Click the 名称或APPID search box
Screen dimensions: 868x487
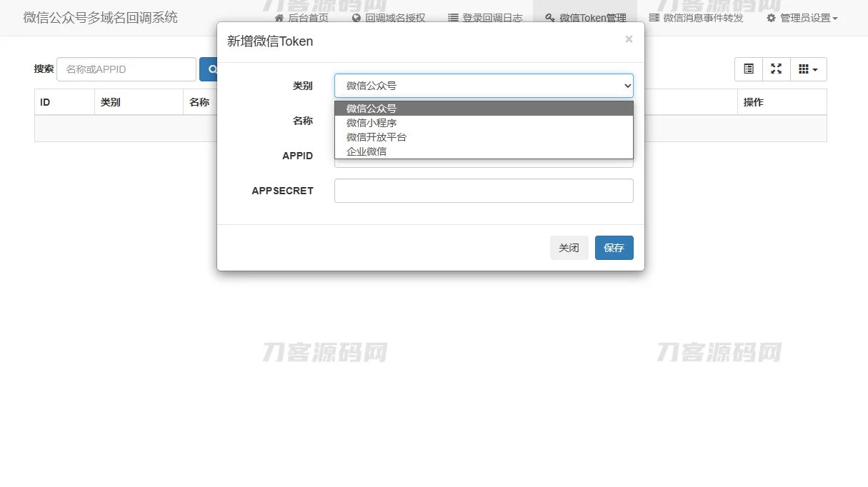(x=126, y=69)
